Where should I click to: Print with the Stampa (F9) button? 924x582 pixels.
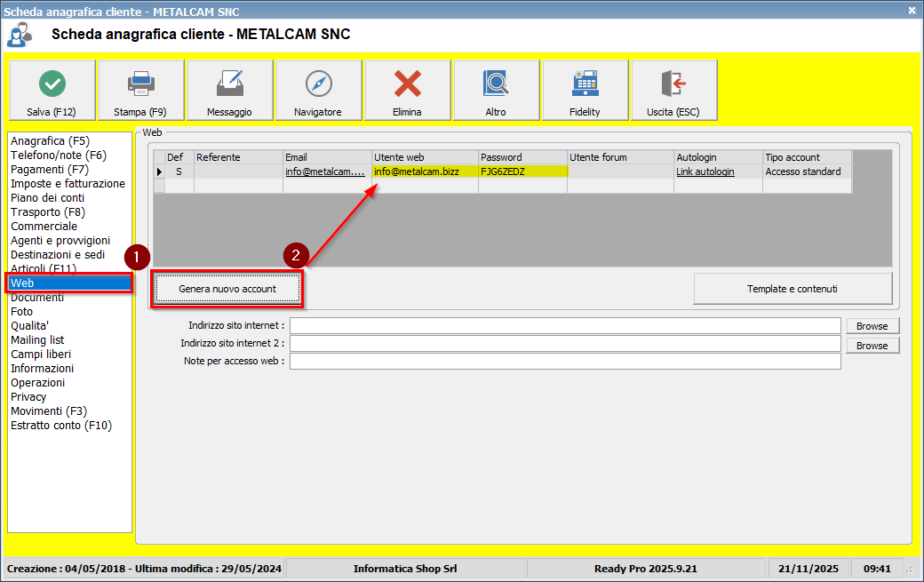pos(140,90)
